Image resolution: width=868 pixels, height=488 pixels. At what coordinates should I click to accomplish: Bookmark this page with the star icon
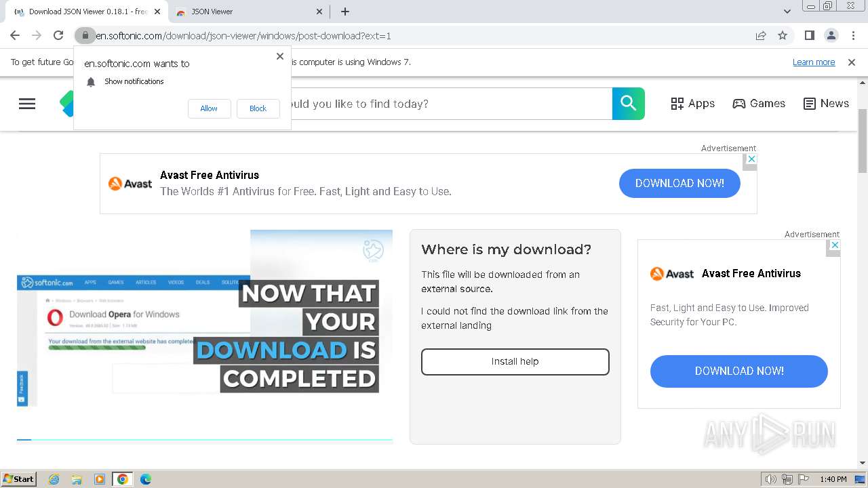783,35
